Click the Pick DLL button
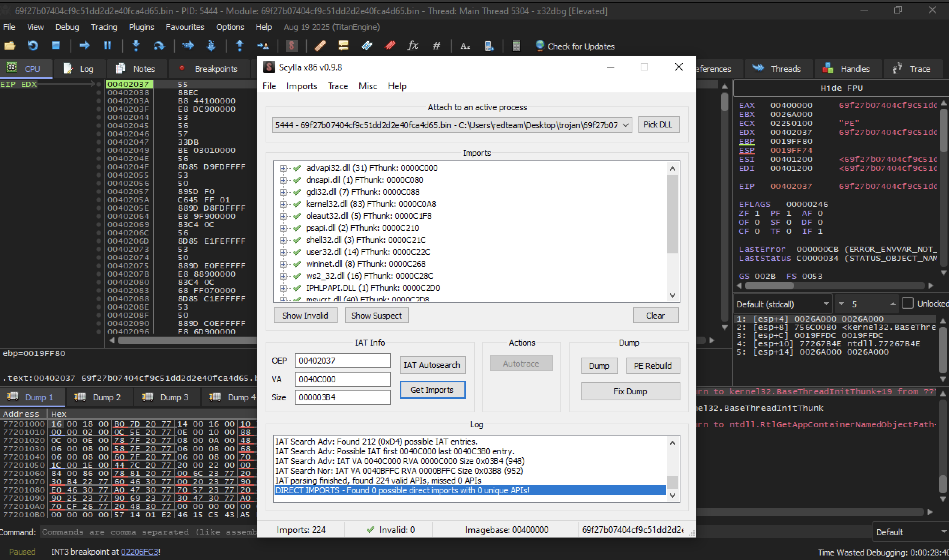The image size is (949, 560). pos(658,124)
